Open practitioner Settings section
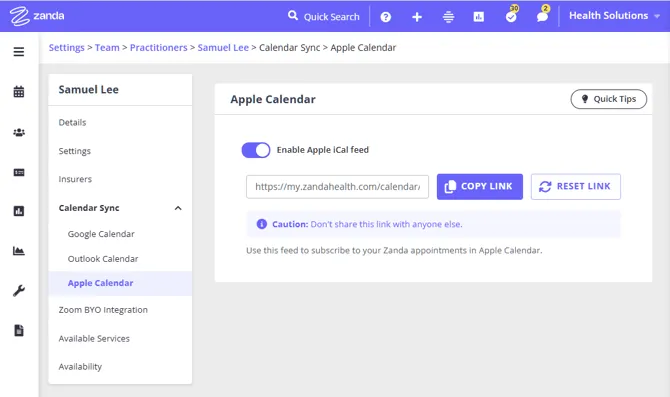This screenshot has width=670, height=397. [x=75, y=151]
